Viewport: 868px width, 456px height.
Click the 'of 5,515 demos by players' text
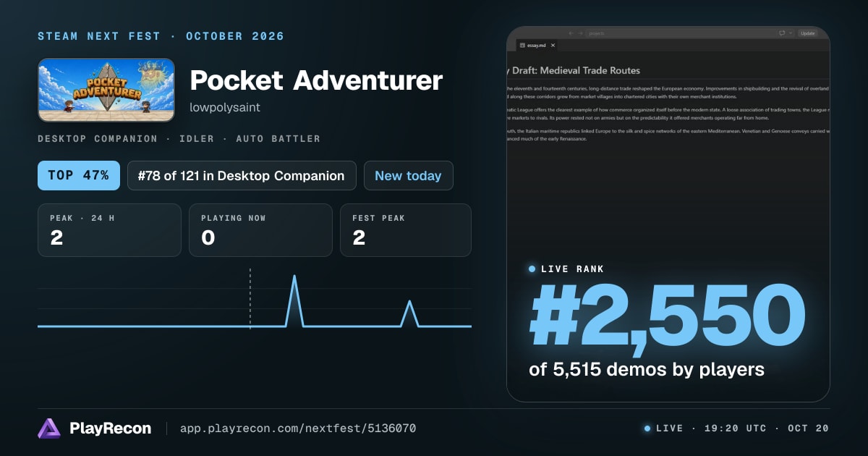click(647, 369)
